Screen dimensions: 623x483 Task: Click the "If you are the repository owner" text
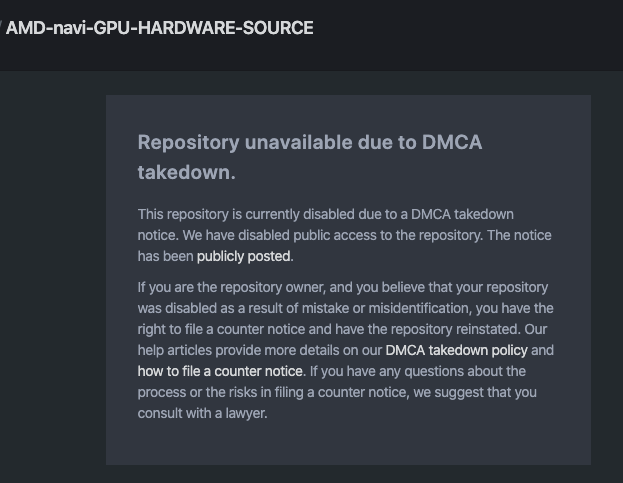click(x=233, y=288)
